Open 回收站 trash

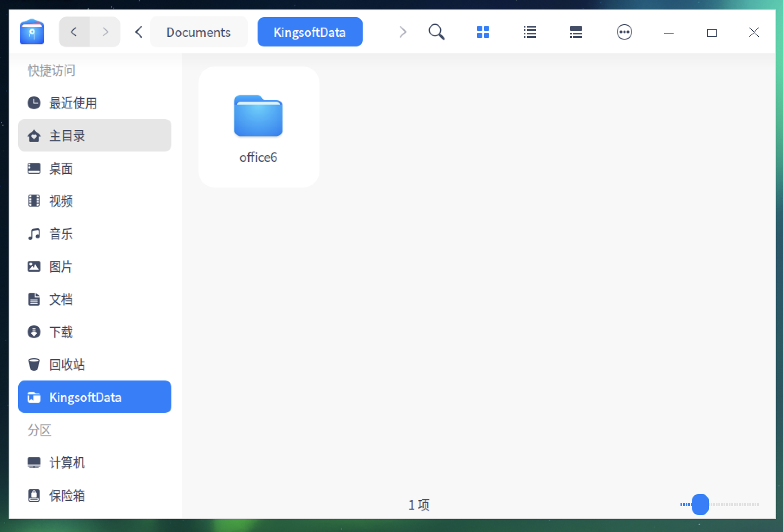click(x=95, y=365)
